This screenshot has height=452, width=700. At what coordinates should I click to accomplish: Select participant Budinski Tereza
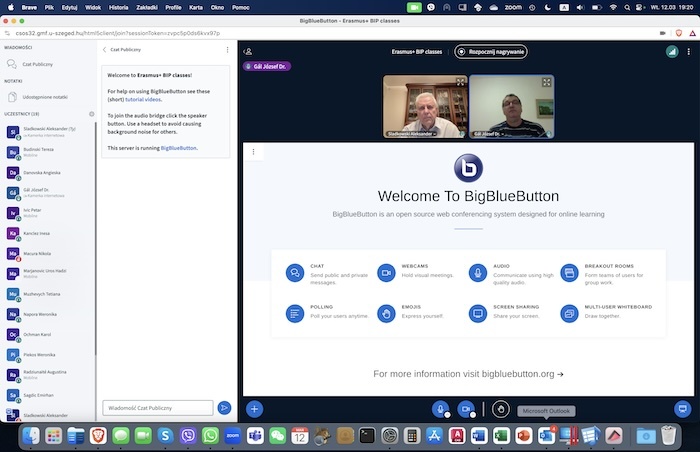tap(49, 152)
